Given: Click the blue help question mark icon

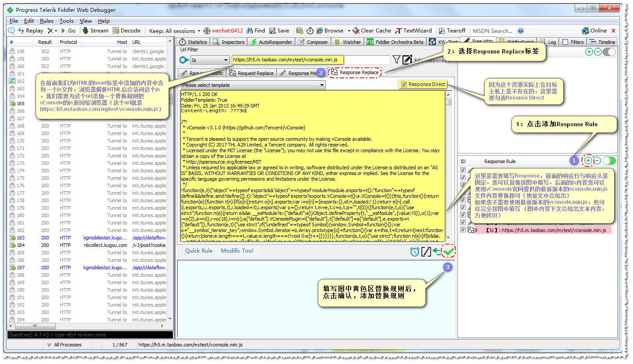Looking at the screenshot, I should [521, 31].
